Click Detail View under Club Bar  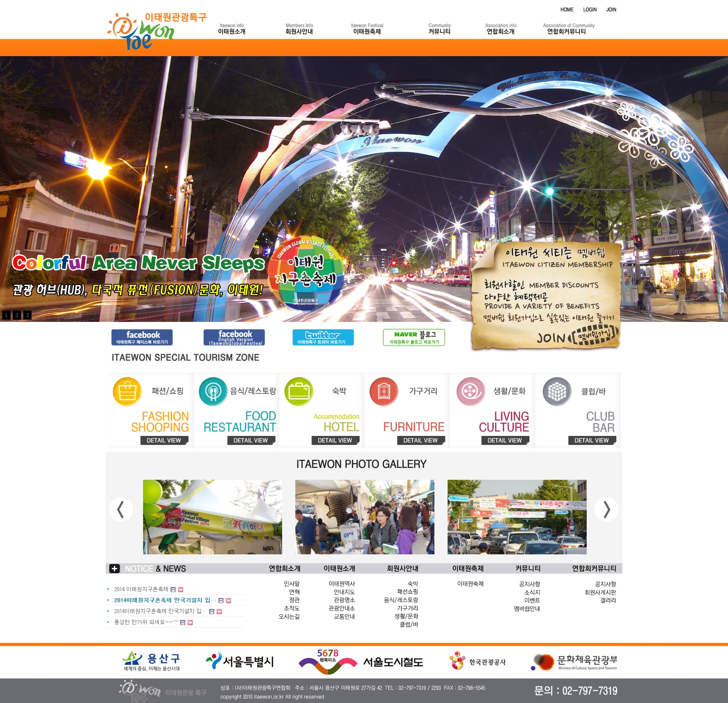pyautogui.click(x=592, y=440)
